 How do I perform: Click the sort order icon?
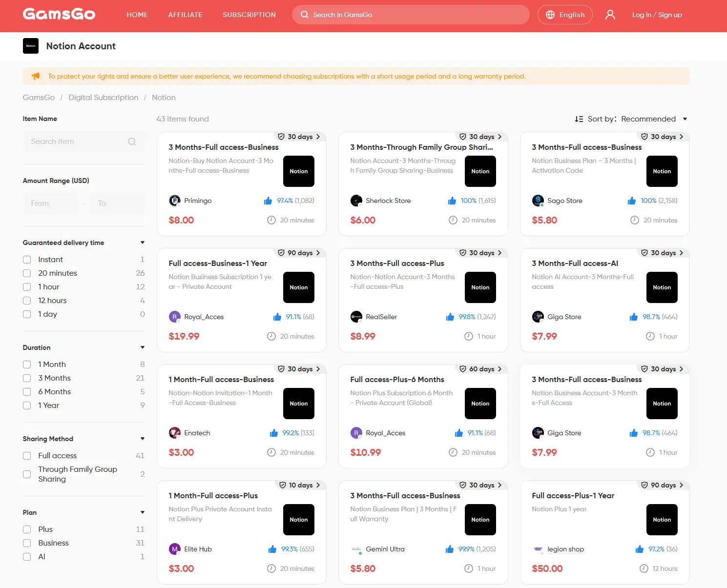[x=579, y=119]
